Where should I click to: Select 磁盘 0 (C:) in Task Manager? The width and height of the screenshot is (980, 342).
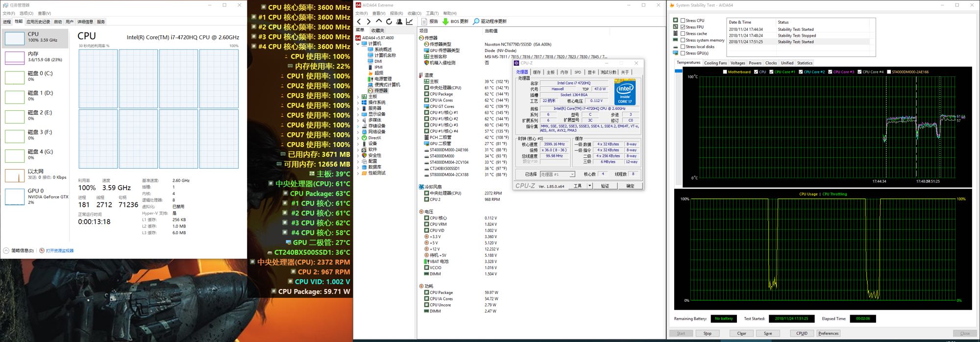coord(35,76)
